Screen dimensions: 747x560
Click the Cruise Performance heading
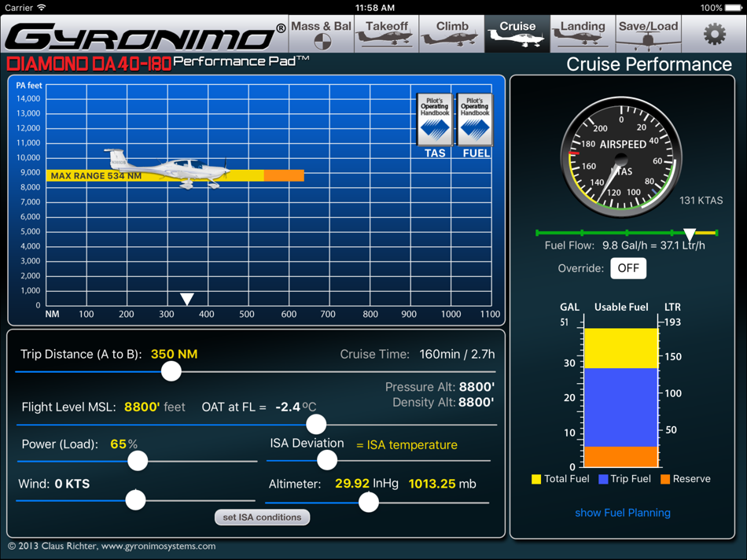[x=649, y=64]
